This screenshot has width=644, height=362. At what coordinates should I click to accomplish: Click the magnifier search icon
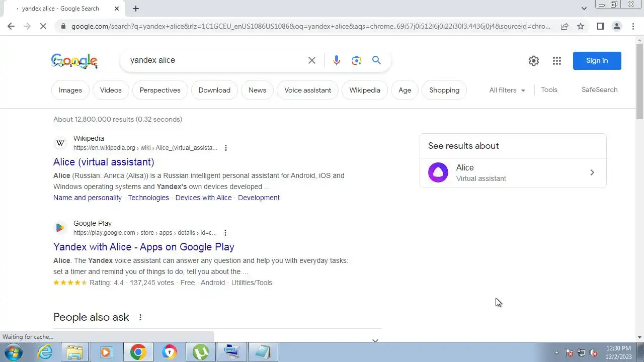(x=376, y=60)
